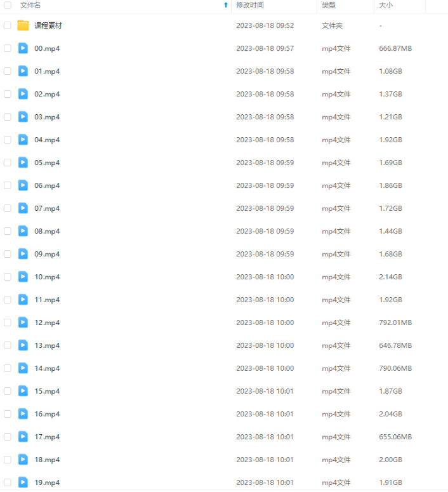This screenshot has height=492, width=448.
Task: Click the video icon for 09.mp4
Action: pyautogui.click(x=23, y=254)
